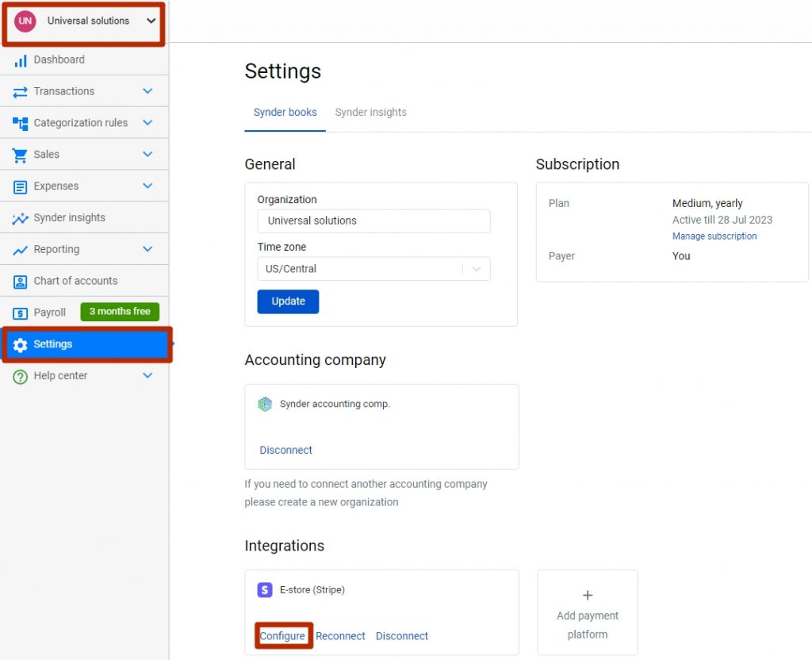Open Expenses in the sidebar
This screenshot has height=660, width=812.
coord(84,186)
